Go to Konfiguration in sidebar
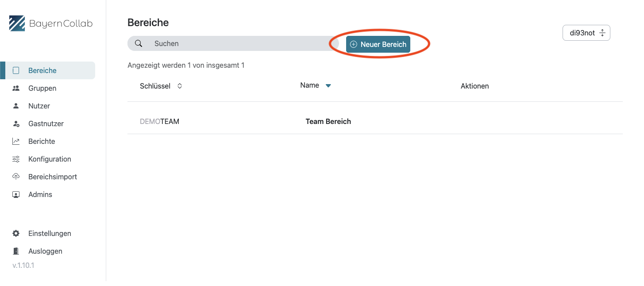 pyautogui.click(x=50, y=159)
